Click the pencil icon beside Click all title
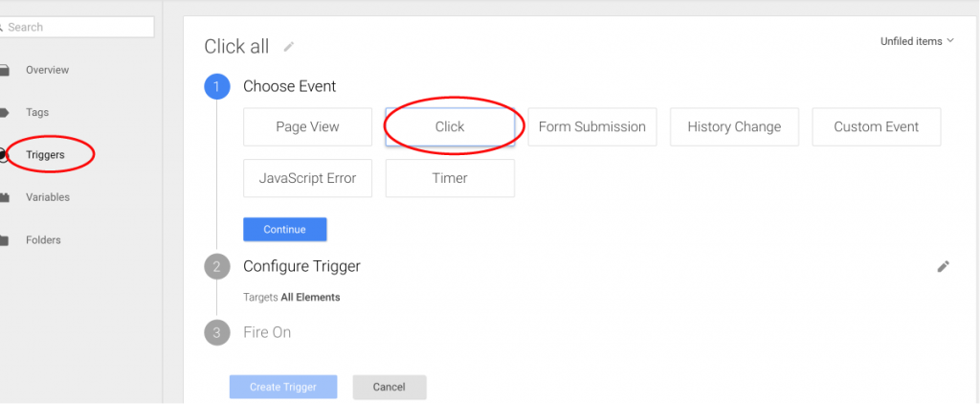Screen dimensions: 980x404 pos(288,46)
